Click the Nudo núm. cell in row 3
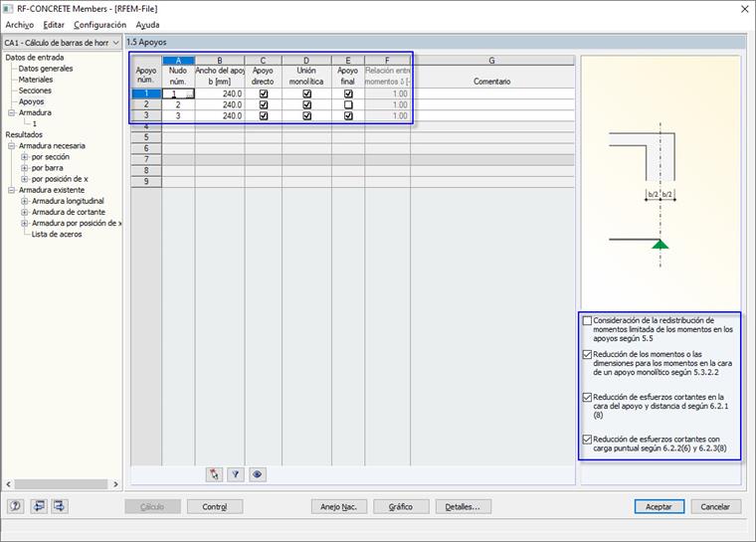This screenshot has height=542, width=756. [178, 115]
